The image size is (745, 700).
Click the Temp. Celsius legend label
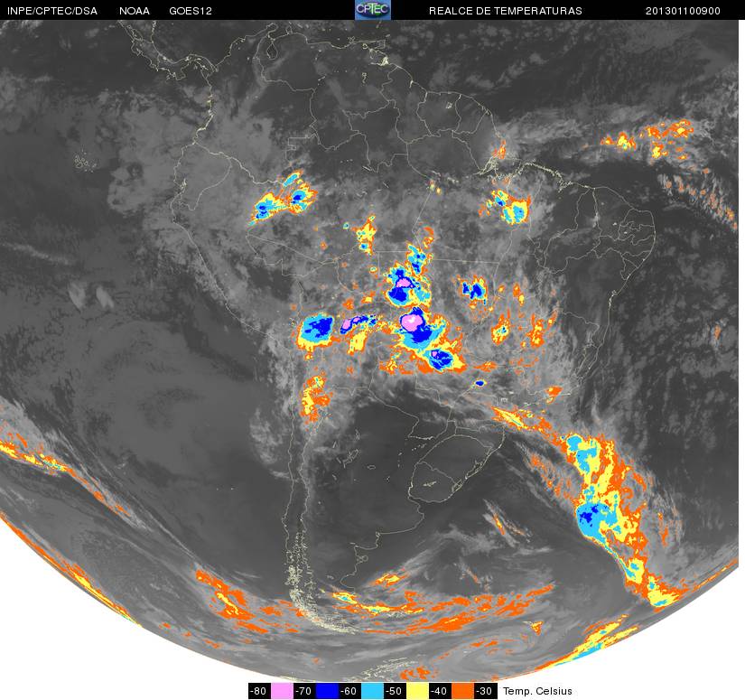click(x=537, y=691)
